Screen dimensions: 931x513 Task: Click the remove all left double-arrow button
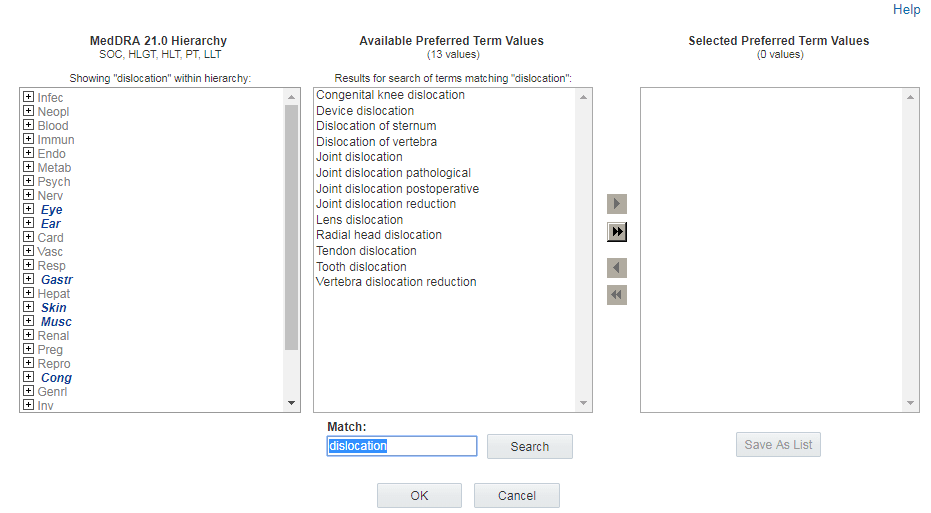click(617, 295)
